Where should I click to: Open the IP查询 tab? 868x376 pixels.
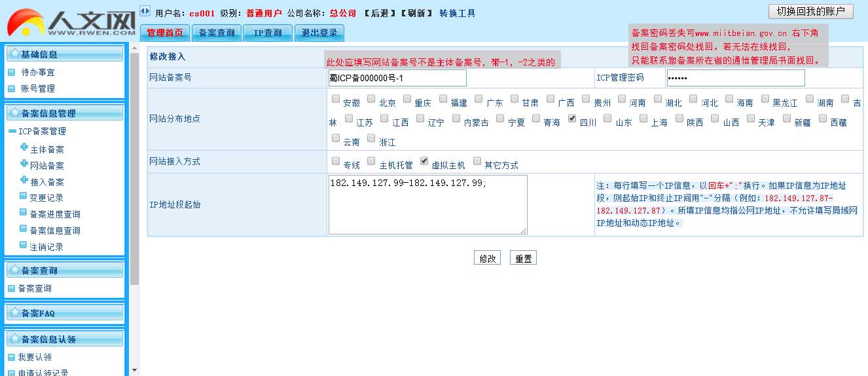[268, 33]
